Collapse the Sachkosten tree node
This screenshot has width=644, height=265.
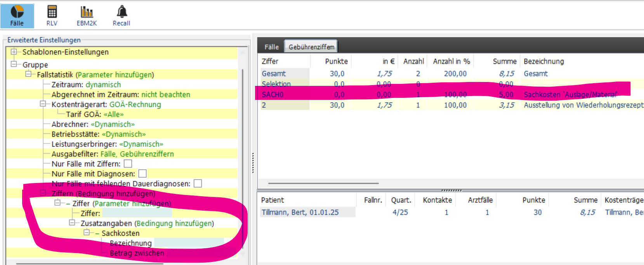(x=87, y=232)
